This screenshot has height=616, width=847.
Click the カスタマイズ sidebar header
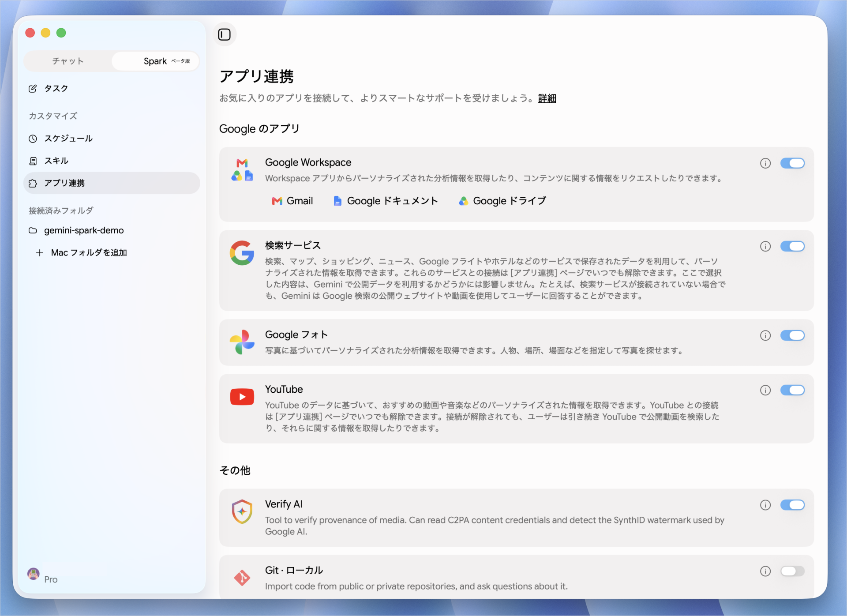pos(53,116)
